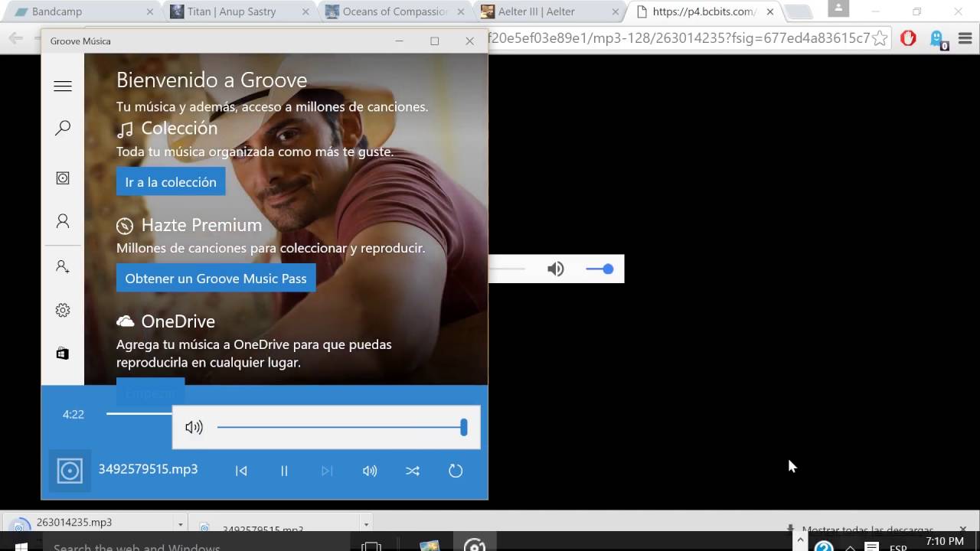Open albums icon in Groove sidebar
The height and width of the screenshot is (551, 980).
point(63,178)
